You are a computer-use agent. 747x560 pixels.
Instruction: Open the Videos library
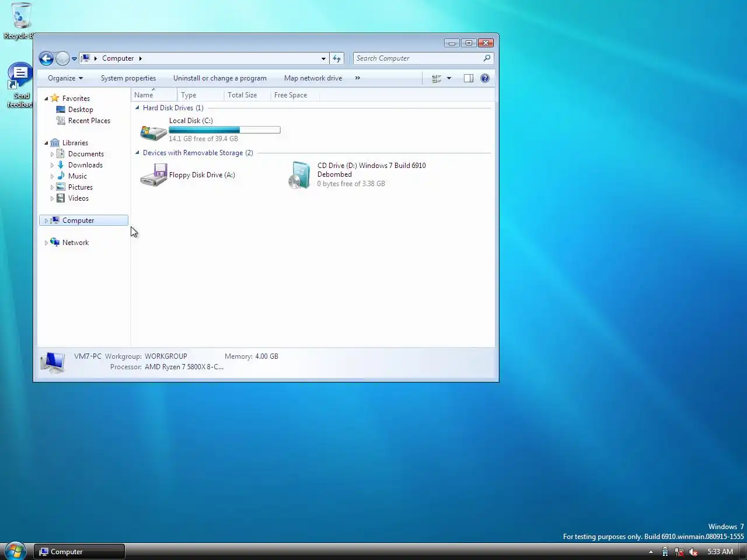(x=78, y=198)
